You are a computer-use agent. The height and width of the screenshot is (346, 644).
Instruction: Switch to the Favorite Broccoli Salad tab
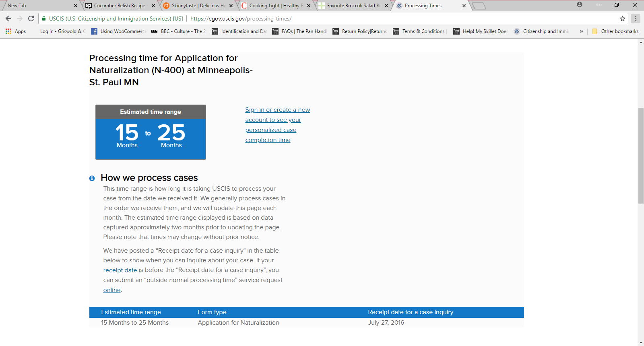click(352, 6)
